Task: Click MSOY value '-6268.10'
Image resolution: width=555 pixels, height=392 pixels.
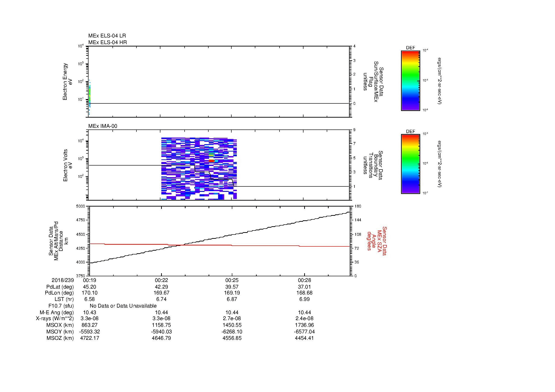Action: pos(232,332)
